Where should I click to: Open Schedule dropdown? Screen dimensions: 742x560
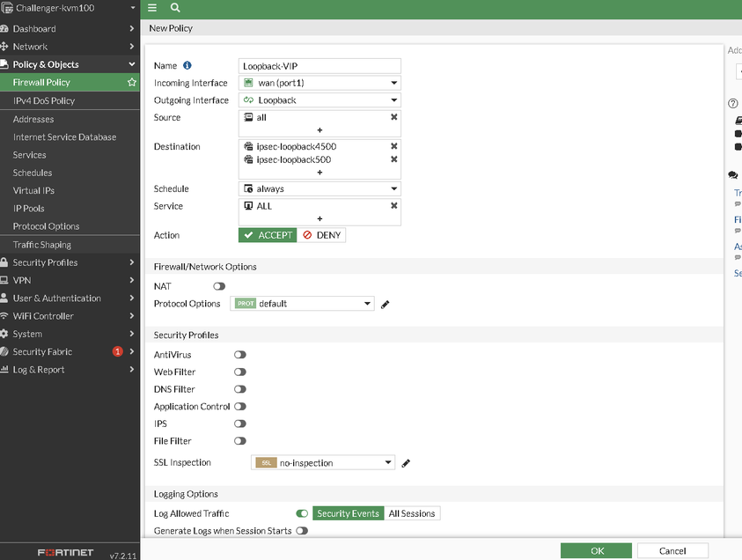pyautogui.click(x=320, y=189)
